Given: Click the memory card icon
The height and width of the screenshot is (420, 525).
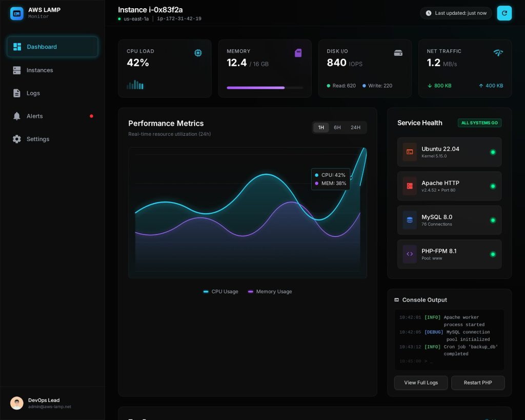Looking at the screenshot, I should point(298,53).
